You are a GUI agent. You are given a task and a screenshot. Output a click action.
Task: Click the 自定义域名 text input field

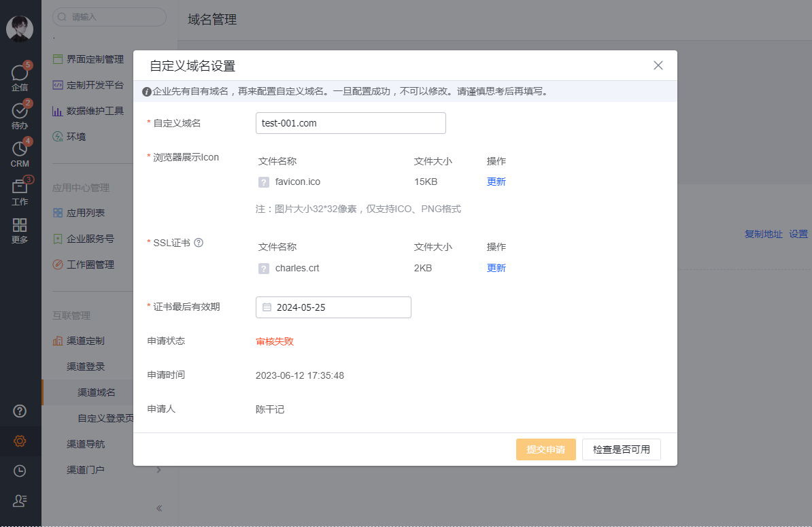pyautogui.click(x=350, y=123)
